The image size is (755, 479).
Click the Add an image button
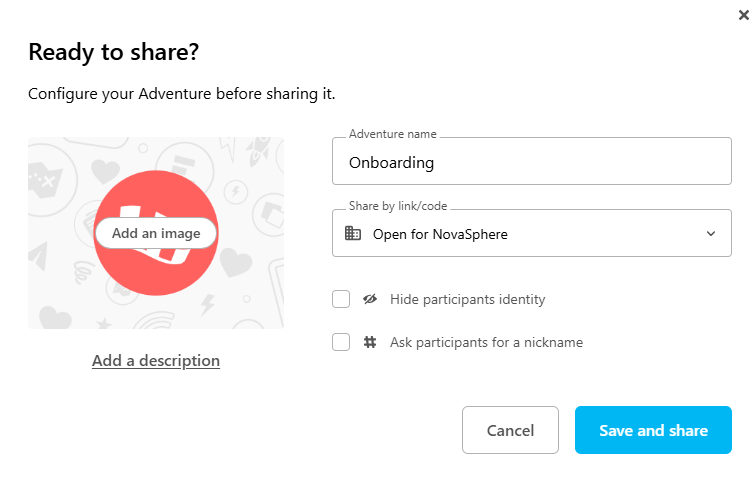click(x=156, y=233)
